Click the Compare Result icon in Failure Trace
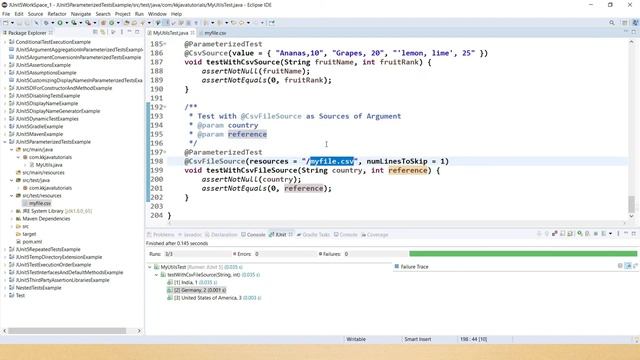Viewport: 640px width, 360px height. click(x=636, y=266)
